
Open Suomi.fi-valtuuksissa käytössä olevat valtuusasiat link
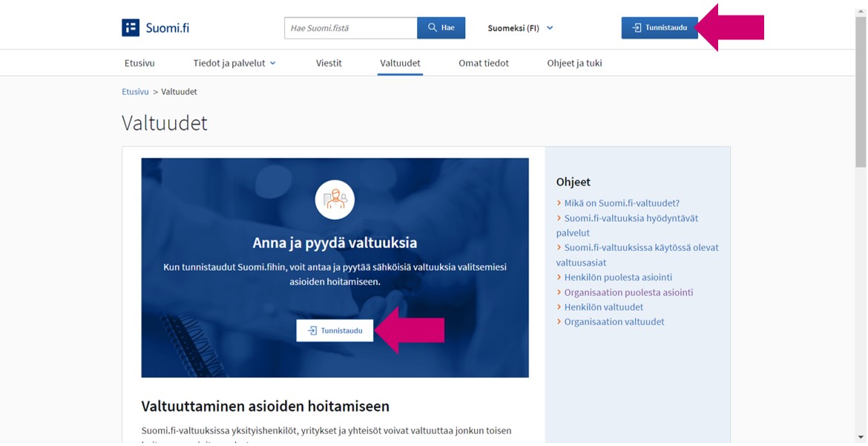pyautogui.click(x=637, y=255)
